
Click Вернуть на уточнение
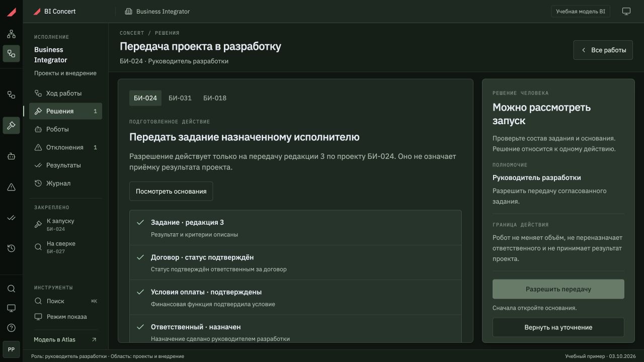pyautogui.click(x=558, y=327)
